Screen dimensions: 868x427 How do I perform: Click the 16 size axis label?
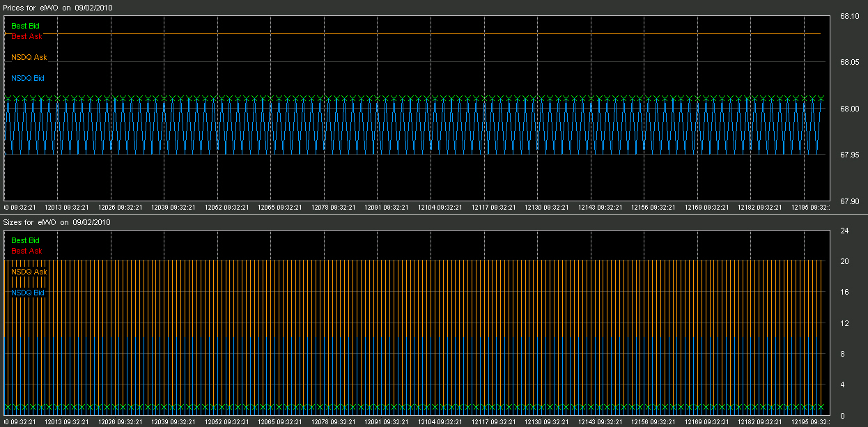click(x=844, y=292)
